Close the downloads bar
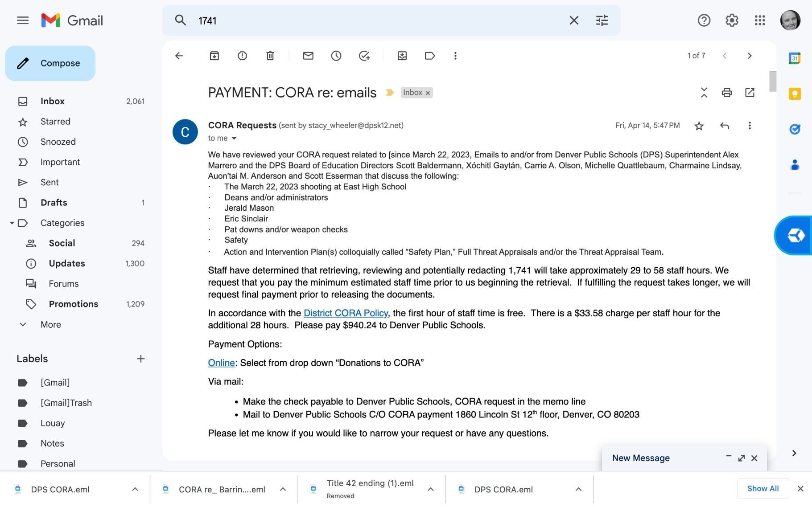The width and height of the screenshot is (812, 507). coord(800,489)
